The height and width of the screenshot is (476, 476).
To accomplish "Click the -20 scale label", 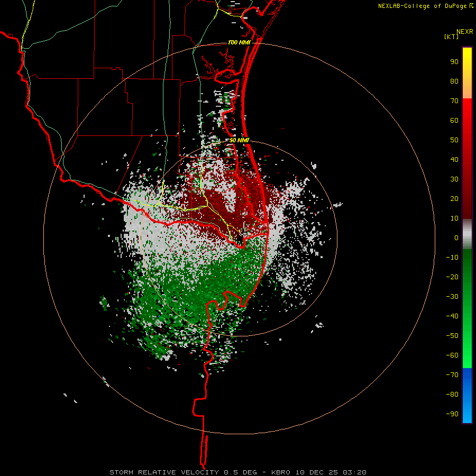I will click(x=452, y=277).
